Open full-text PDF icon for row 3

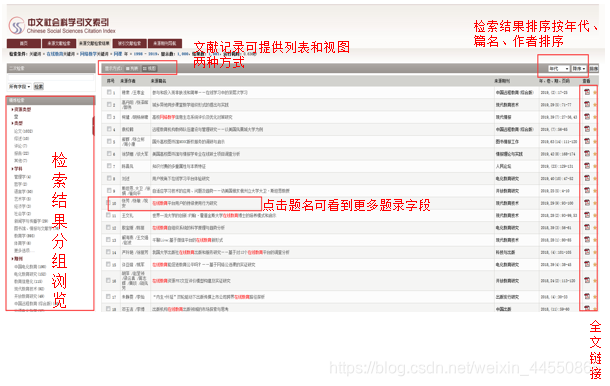tap(587, 117)
